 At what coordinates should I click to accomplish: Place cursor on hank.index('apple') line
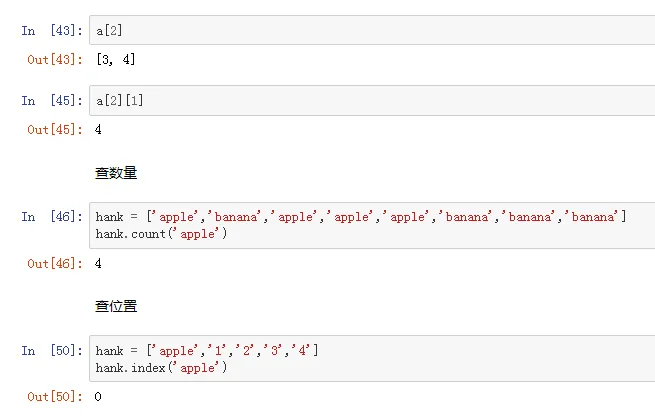[162, 368]
